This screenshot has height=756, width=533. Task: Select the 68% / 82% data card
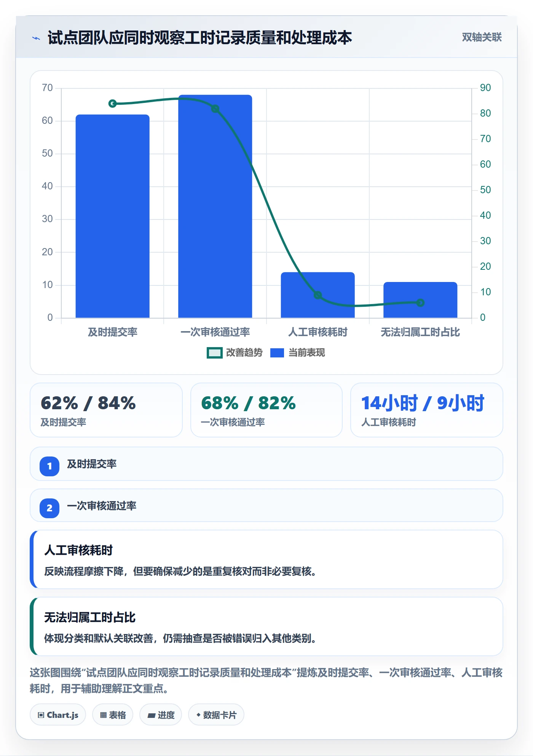point(266,410)
